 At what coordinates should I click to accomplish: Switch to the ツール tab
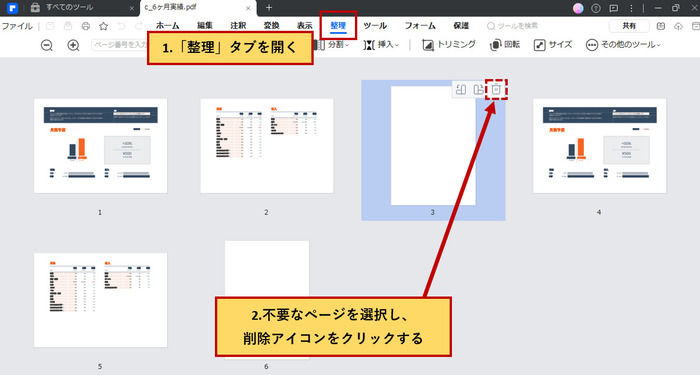[375, 26]
